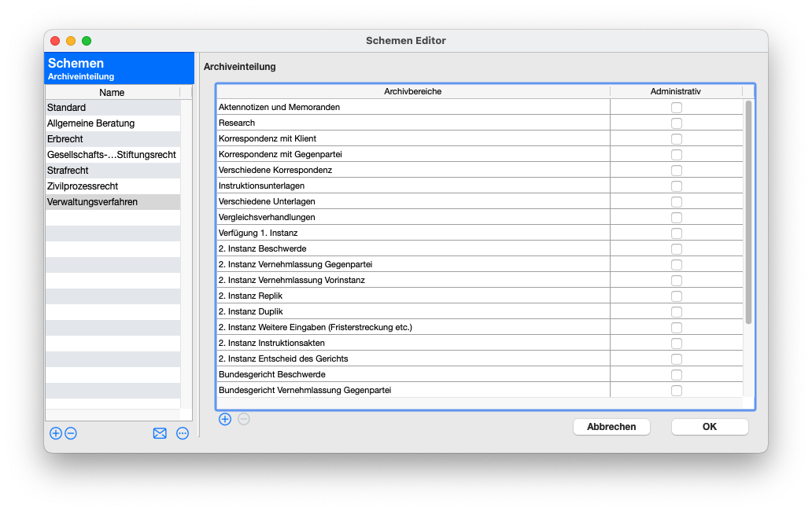Remove selected scheme with minus icon
Image resolution: width=812 pixels, height=511 pixels.
[x=71, y=433]
